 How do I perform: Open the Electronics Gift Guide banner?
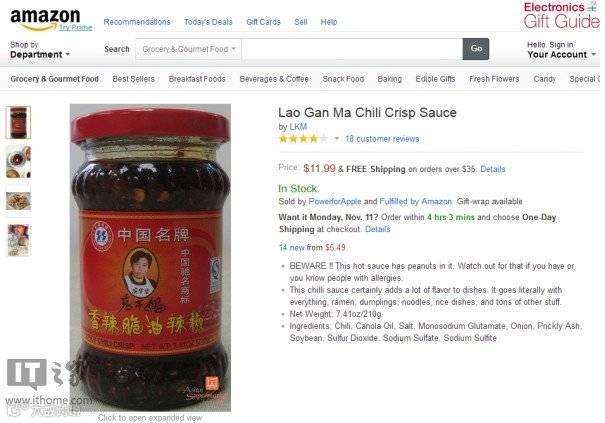pos(562,15)
